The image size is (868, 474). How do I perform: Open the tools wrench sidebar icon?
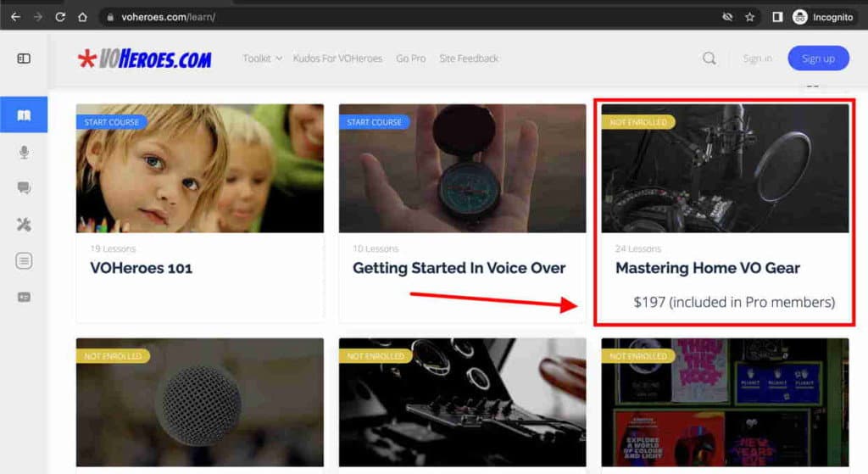24,224
